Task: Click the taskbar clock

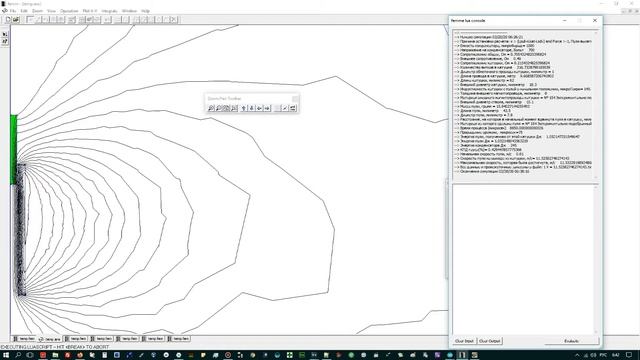Action: [x=616, y=355]
